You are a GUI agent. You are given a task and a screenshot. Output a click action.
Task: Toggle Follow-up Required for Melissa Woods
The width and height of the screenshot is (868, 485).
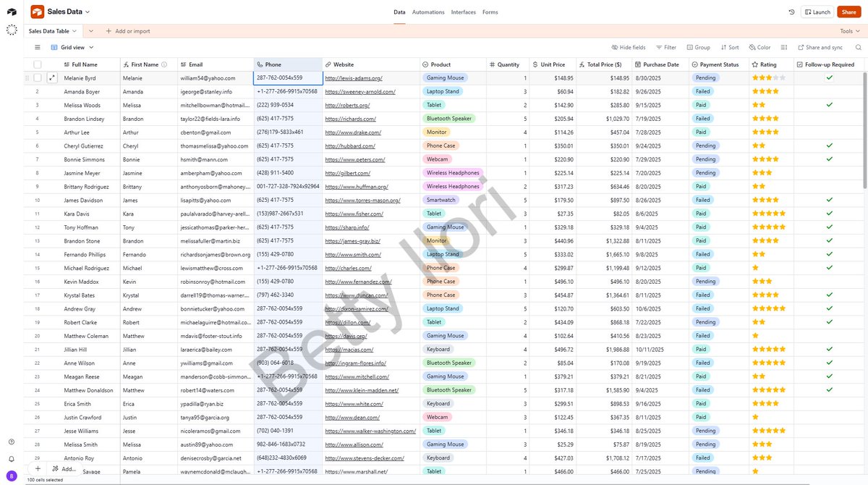(x=830, y=105)
